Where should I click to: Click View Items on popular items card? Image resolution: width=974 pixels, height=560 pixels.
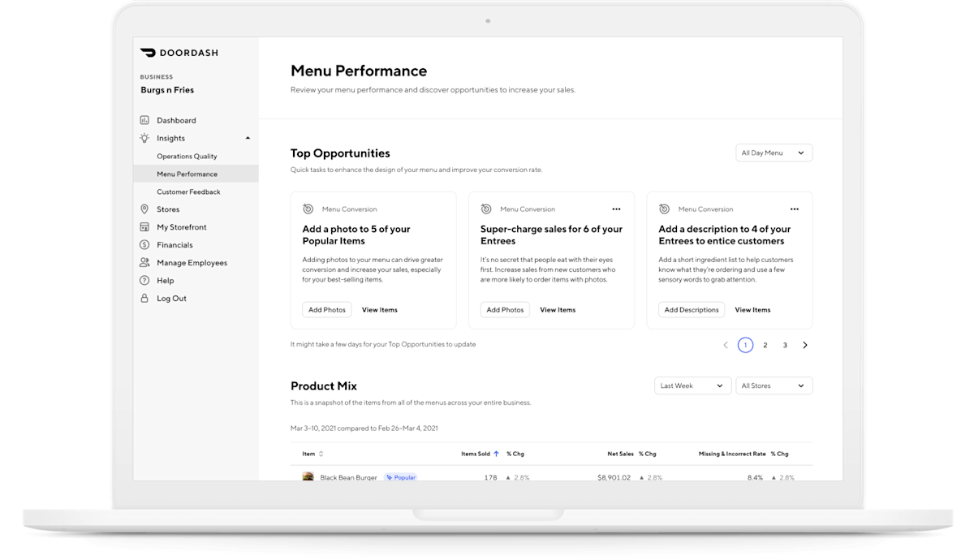380,310
